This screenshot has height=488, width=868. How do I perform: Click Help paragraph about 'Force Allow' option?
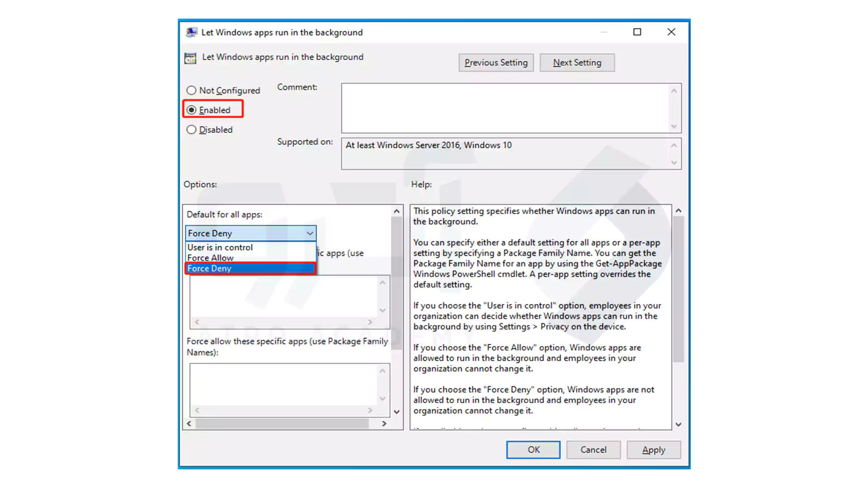click(527, 358)
